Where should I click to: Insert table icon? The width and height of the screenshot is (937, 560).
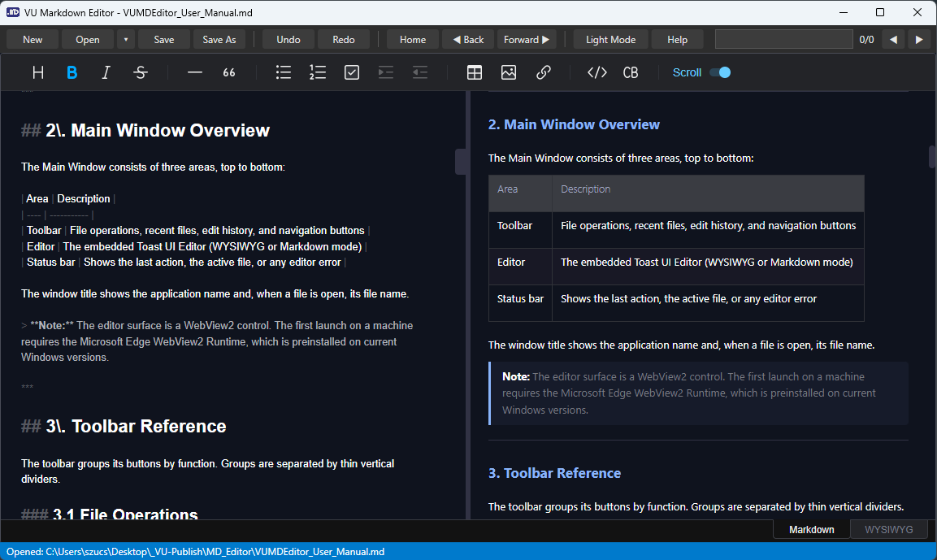[475, 72]
